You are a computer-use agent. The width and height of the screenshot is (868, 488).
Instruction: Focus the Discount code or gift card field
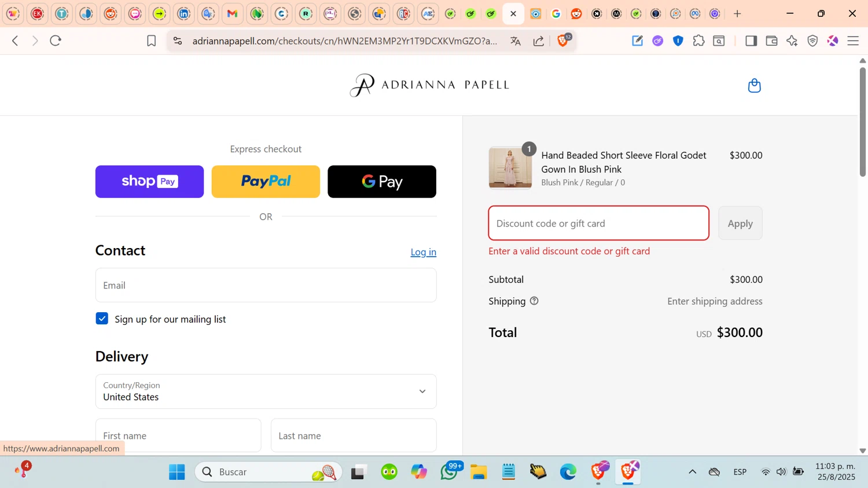[598, 223]
